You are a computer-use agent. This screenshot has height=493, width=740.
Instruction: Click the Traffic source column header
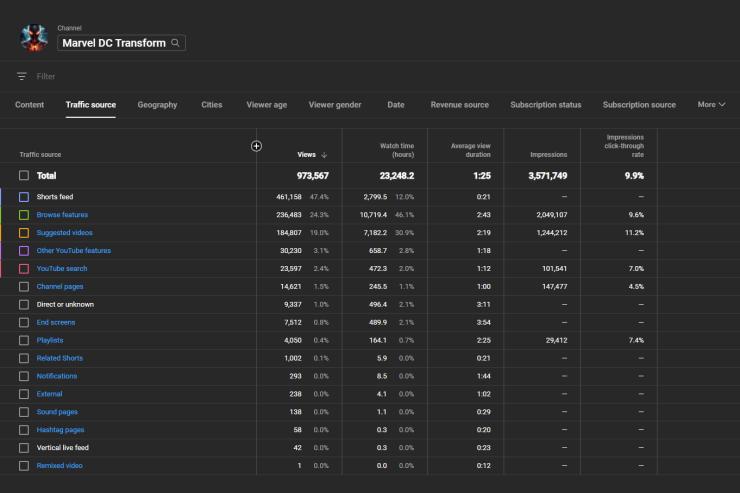40,155
